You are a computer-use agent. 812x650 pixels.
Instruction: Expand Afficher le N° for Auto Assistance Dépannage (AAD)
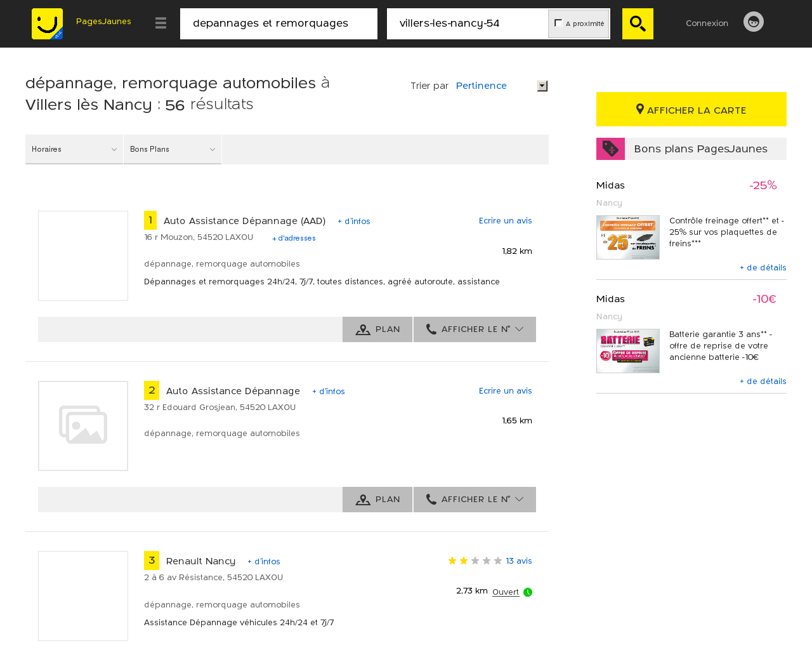(475, 329)
